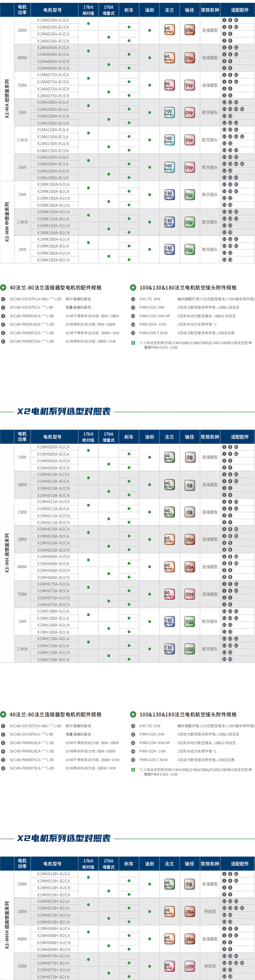Click model number X2MM150A-B2LA
This screenshot has width=255, height=980.
point(53,219)
